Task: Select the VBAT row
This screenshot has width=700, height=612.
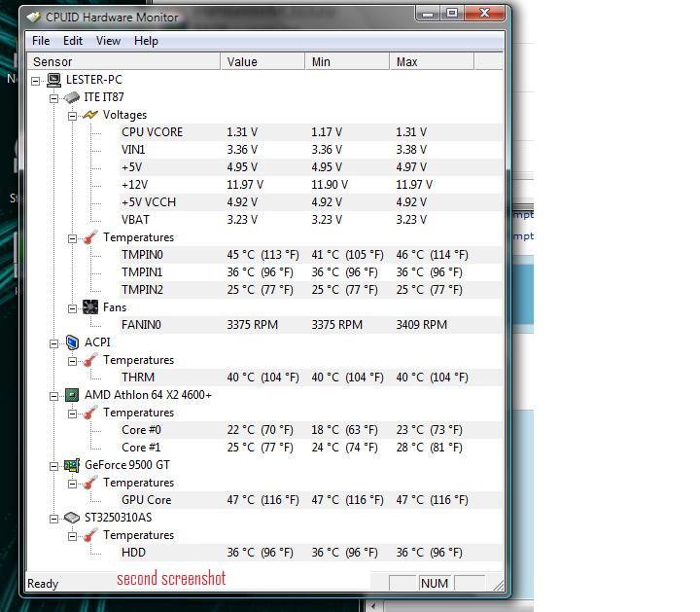Action: [310, 220]
